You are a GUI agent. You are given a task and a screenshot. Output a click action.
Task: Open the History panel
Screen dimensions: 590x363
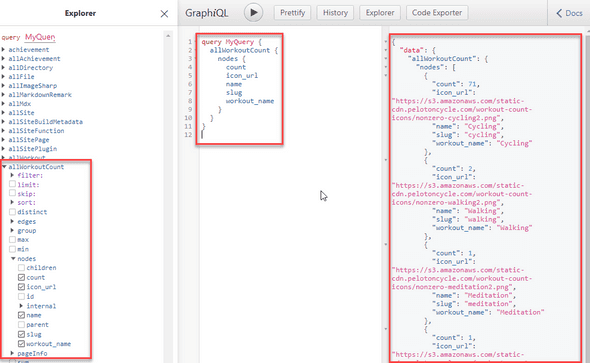(335, 13)
